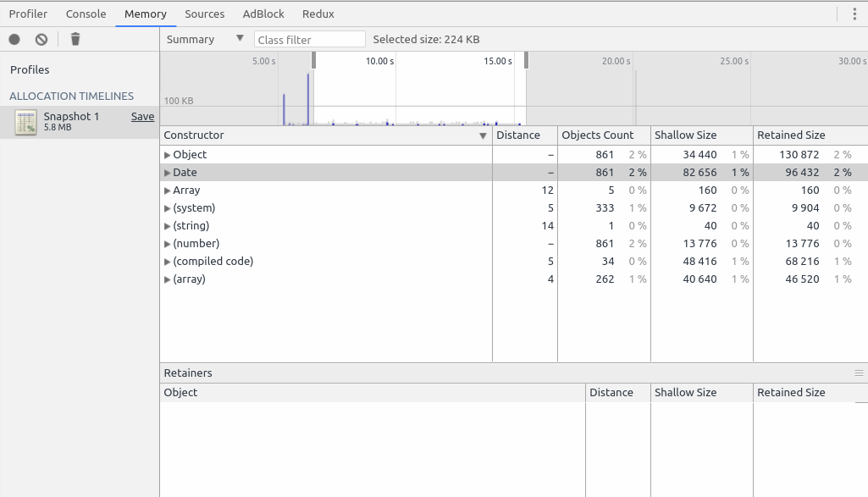
Task: Click the Constructor column sort arrow
Action: (x=483, y=135)
